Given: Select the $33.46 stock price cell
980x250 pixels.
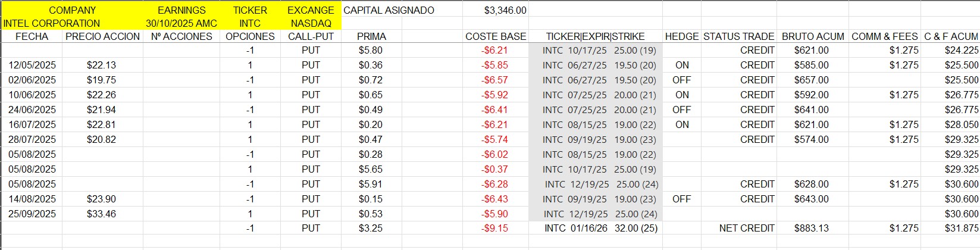Looking at the screenshot, I should pyautogui.click(x=101, y=214).
